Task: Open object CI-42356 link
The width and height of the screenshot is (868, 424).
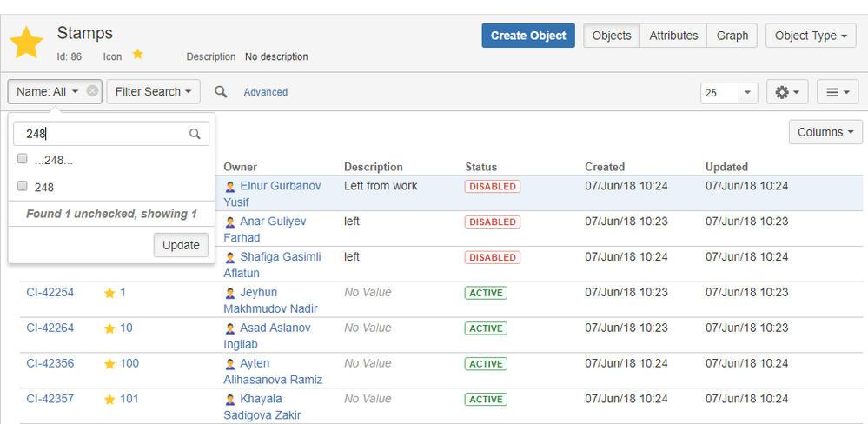Action: point(50,363)
